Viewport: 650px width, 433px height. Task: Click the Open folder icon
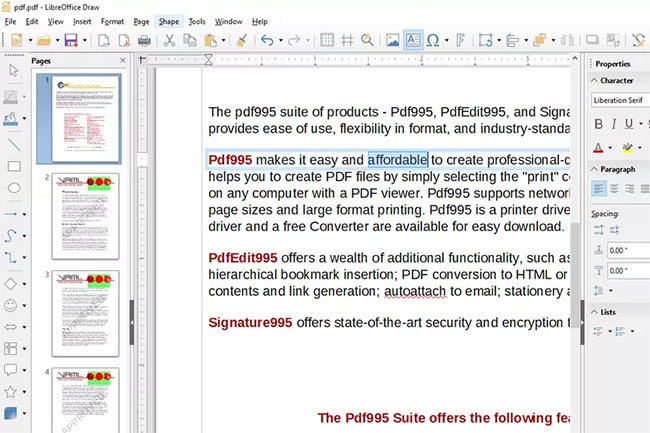[x=44, y=40]
